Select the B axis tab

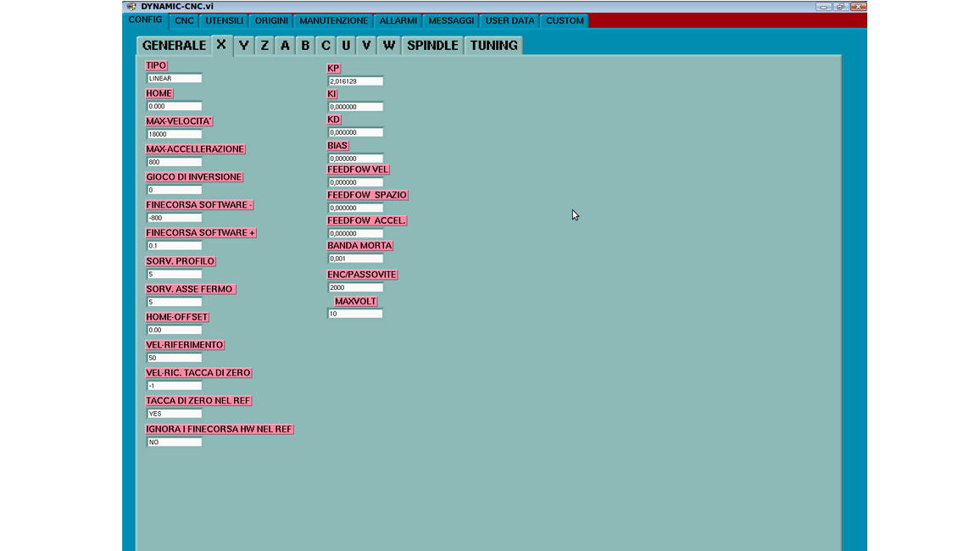point(305,46)
